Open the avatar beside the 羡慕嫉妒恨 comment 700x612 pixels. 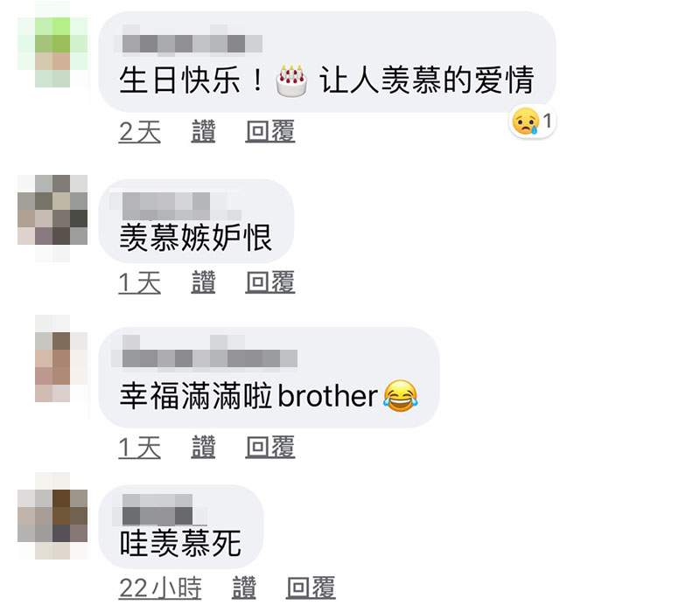pos(52,210)
